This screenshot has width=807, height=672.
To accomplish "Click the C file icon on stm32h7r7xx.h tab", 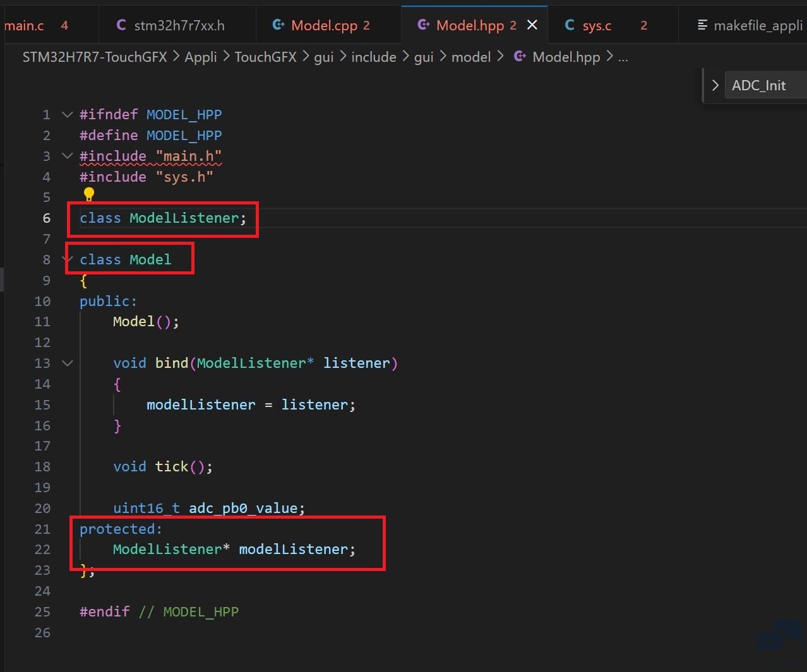I will pos(121,25).
